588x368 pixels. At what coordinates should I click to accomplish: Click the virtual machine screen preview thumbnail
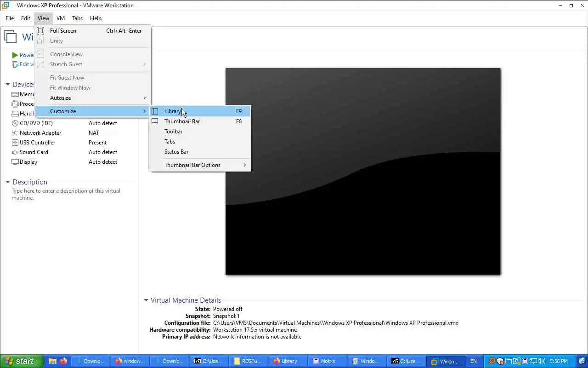[x=363, y=172]
